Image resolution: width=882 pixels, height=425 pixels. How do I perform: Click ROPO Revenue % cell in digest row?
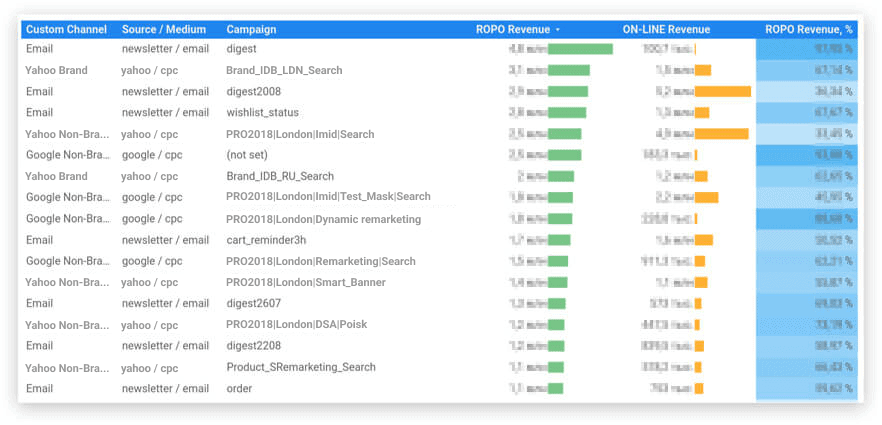point(807,49)
